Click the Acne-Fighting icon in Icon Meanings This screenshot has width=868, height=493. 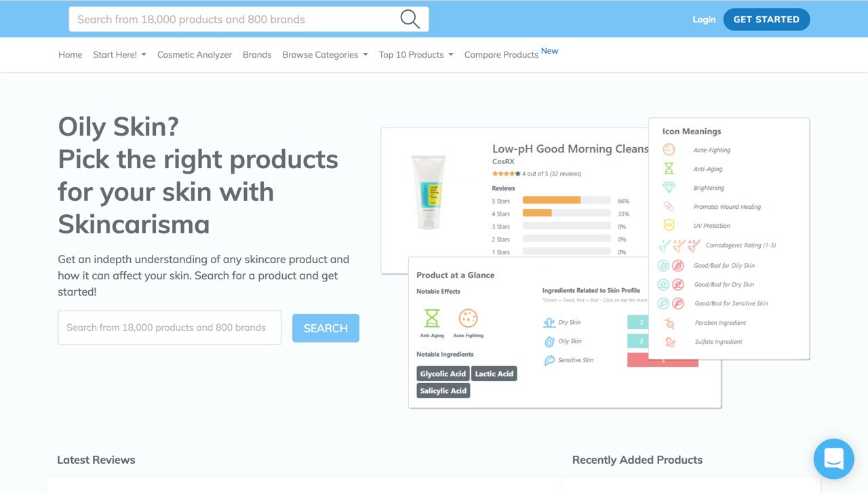click(669, 150)
